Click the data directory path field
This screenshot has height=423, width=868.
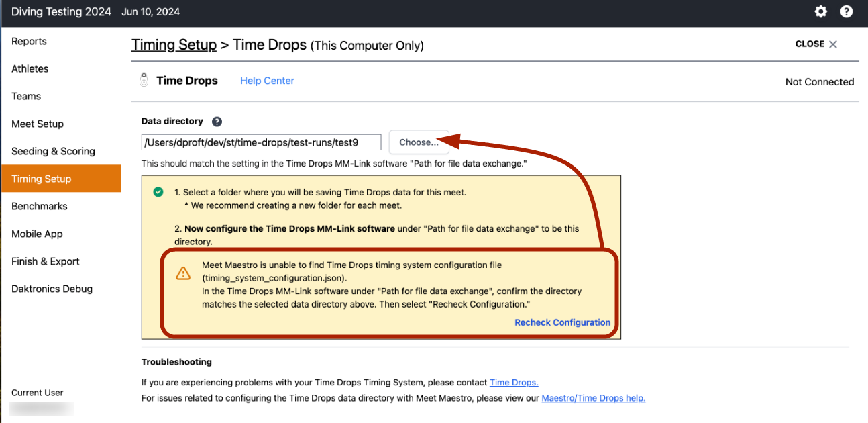pos(261,142)
